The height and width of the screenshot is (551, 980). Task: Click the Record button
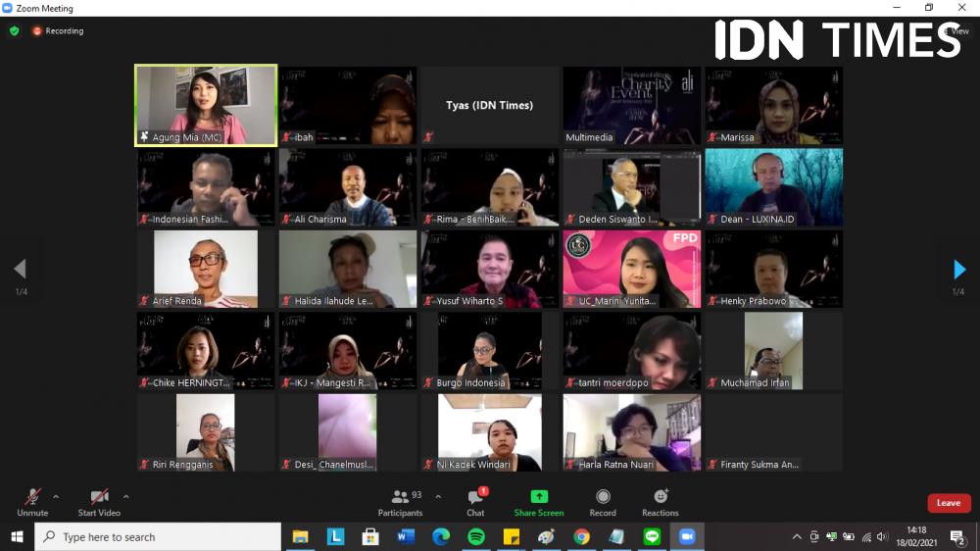click(603, 503)
